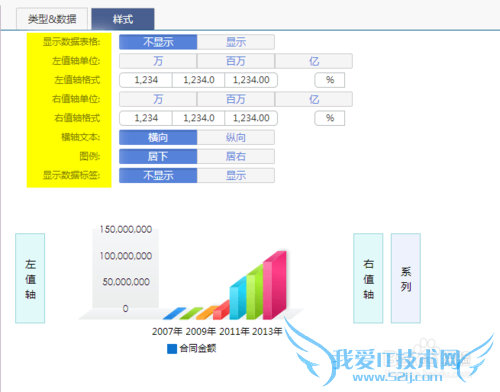Click the 左值轴 drop zone

click(x=30, y=278)
